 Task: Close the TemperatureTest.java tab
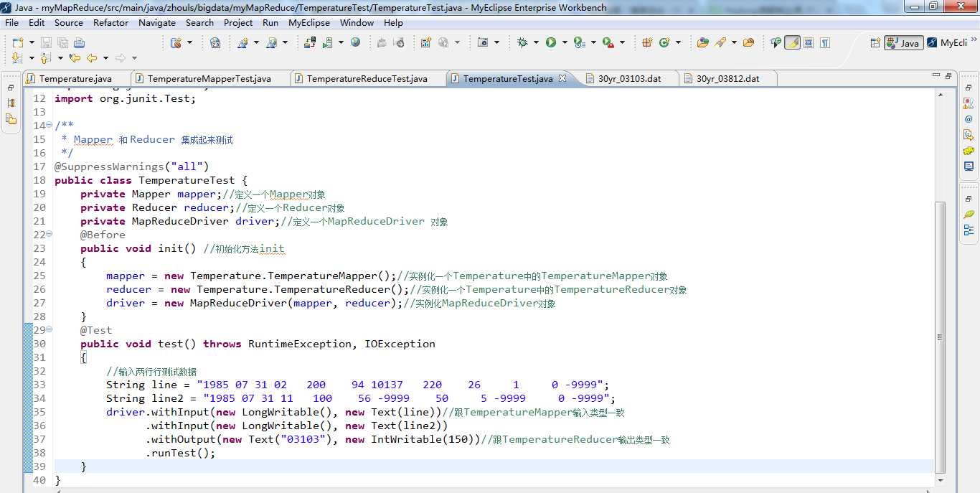(x=562, y=78)
